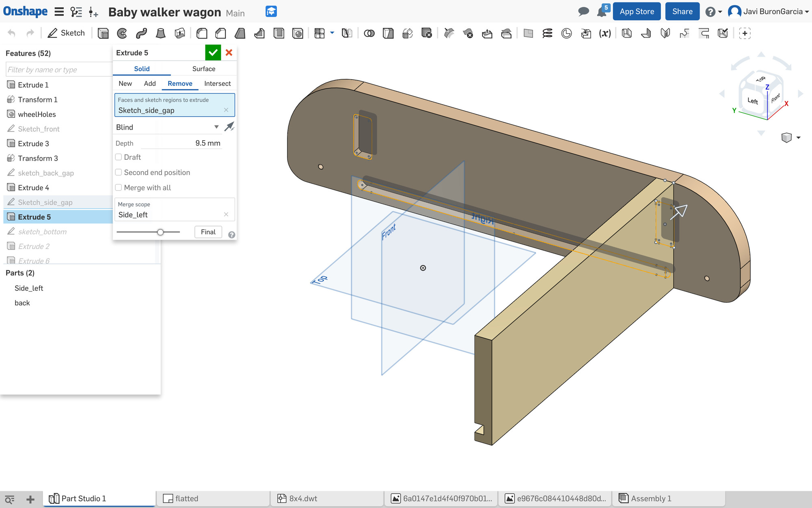This screenshot has width=812, height=508.
Task: Select the Intersect operation type
Action: pyautogui.click(x=217, y=83)
